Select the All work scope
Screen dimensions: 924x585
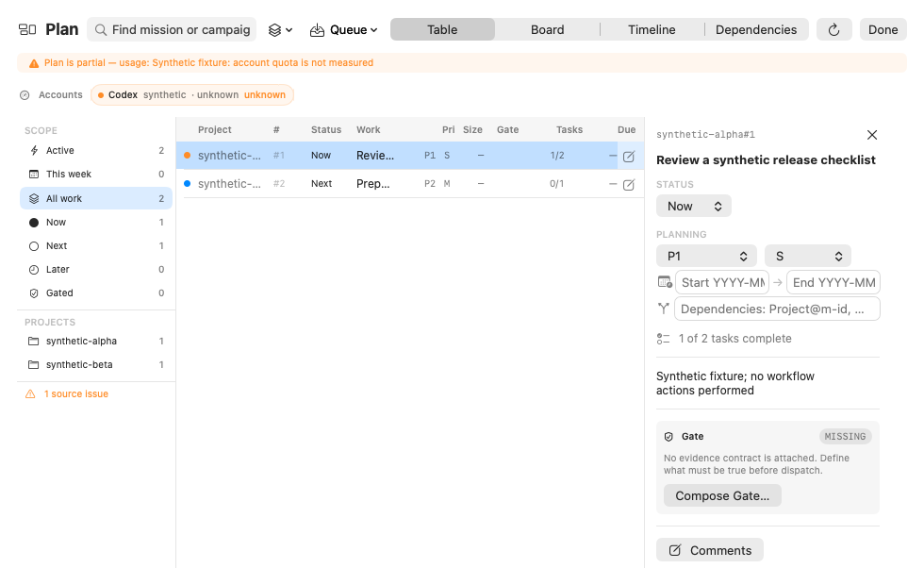pos(96,199)
